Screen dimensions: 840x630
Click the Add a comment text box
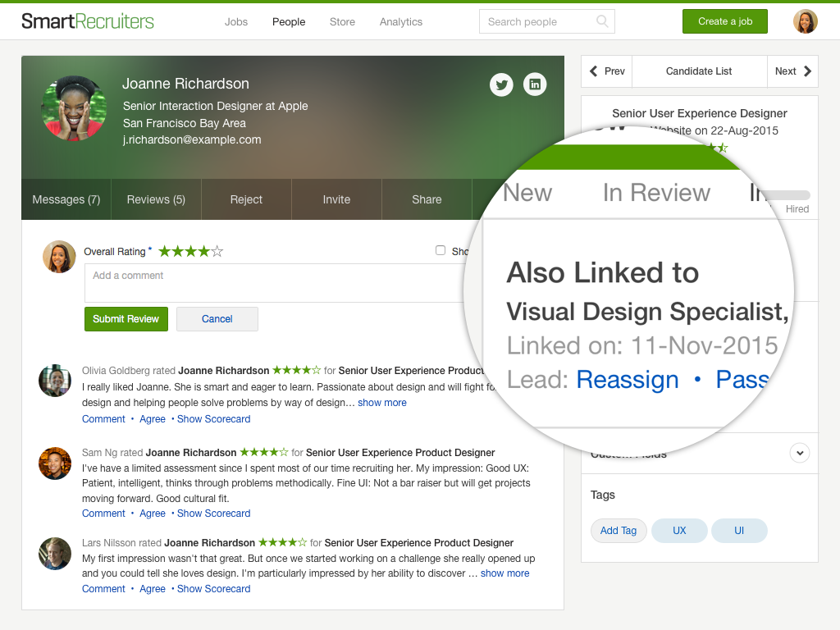click(276, 283)
